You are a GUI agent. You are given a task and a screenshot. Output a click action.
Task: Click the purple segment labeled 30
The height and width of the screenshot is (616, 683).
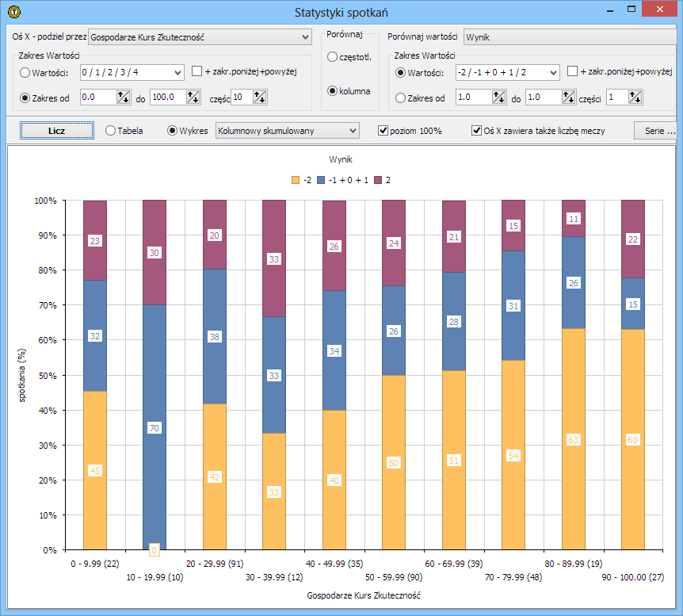click(155, 252)
